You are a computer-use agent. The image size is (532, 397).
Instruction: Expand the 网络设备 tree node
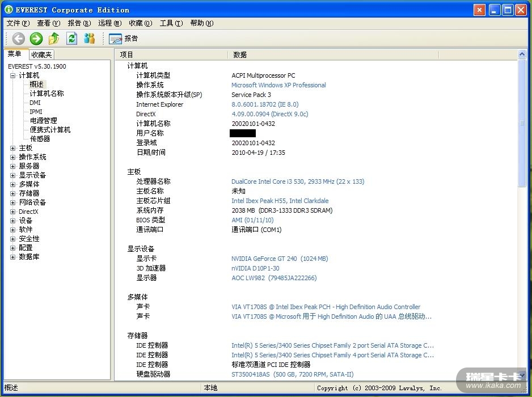(12, 202)
